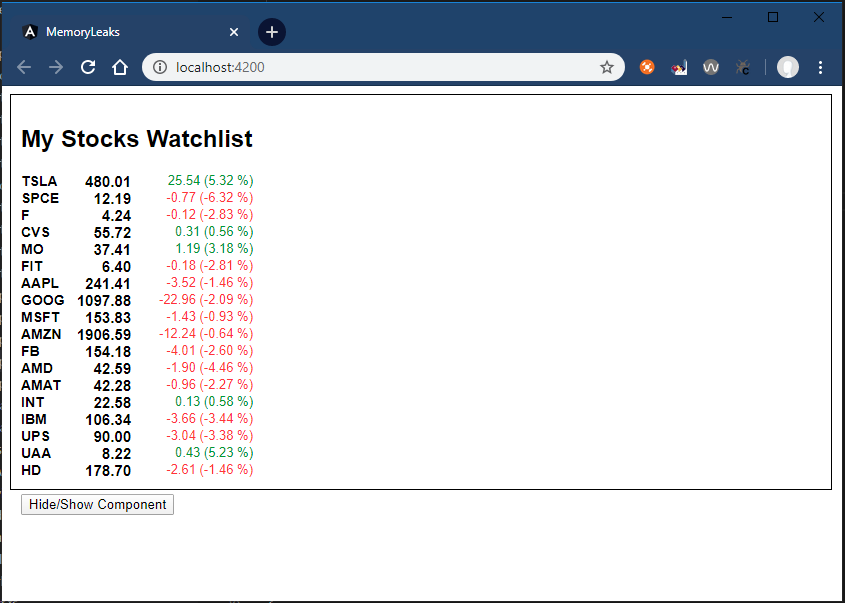Click the SPCE ticker symbol
845x603 pixels.
click(x=40, y=198)
